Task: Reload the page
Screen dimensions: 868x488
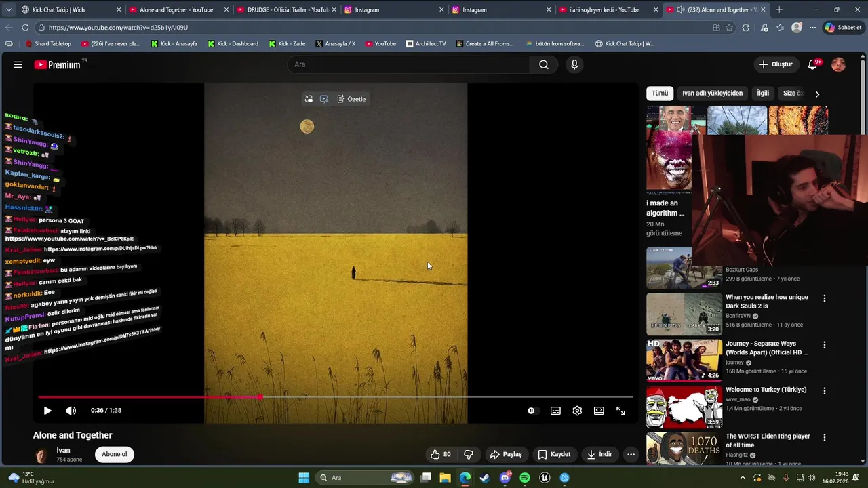Action: click(x=25, y=28)
